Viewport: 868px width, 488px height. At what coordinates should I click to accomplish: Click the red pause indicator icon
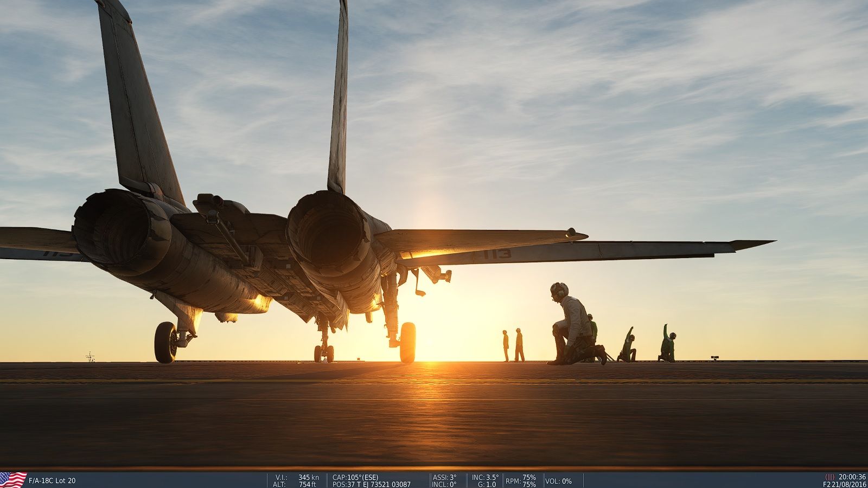tap(829, 477)
